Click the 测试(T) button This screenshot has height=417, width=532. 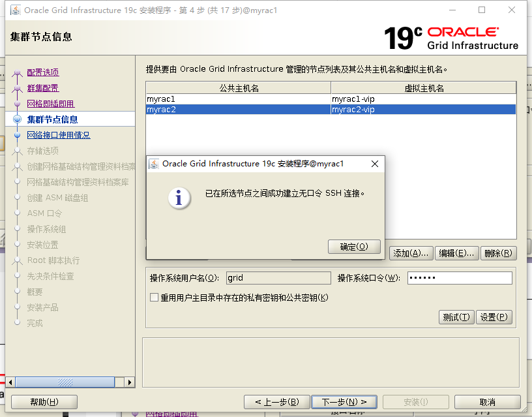[x=456, y=317]
